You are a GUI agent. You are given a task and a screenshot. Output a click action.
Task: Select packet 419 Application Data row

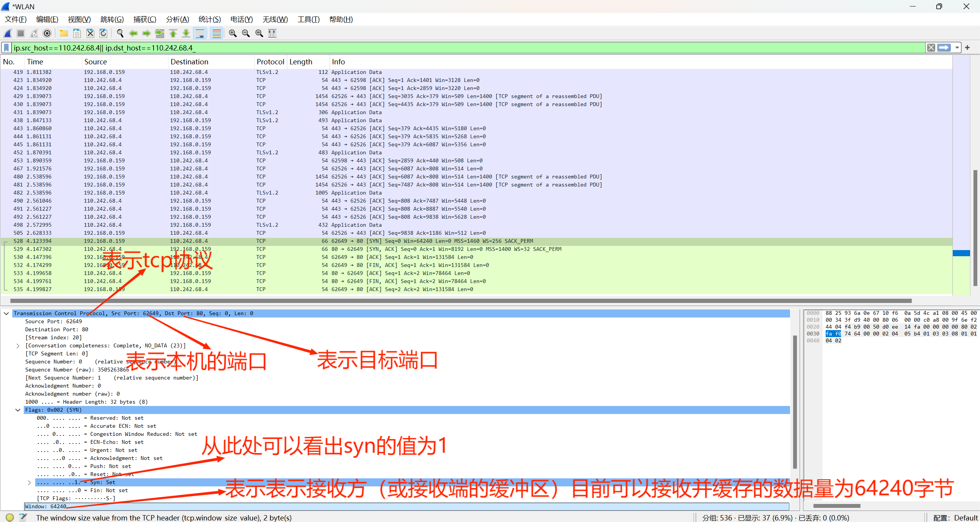tap(476, 72)
